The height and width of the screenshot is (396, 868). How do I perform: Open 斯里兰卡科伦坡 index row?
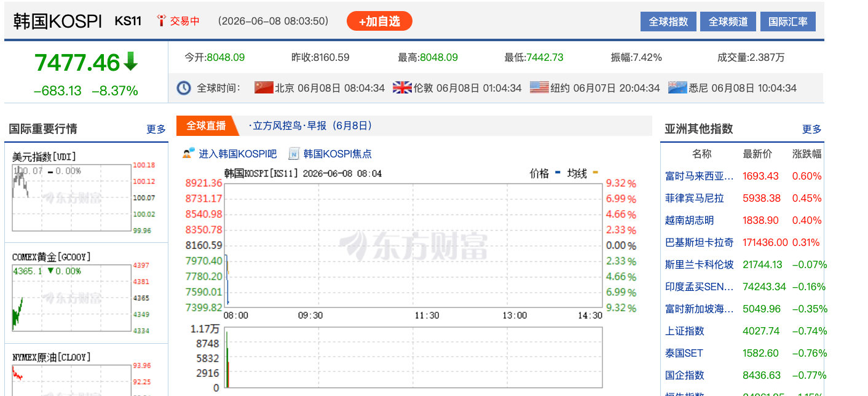pos(742,264)
